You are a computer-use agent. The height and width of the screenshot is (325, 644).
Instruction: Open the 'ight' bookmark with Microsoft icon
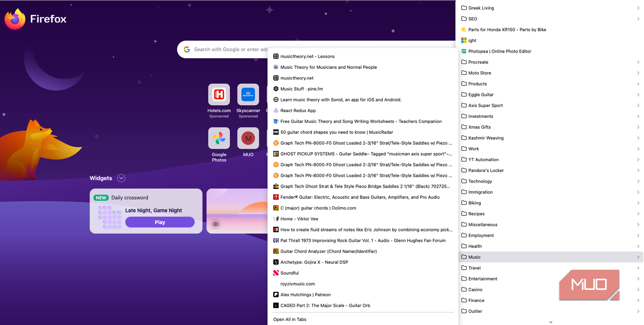coord(551,40)
